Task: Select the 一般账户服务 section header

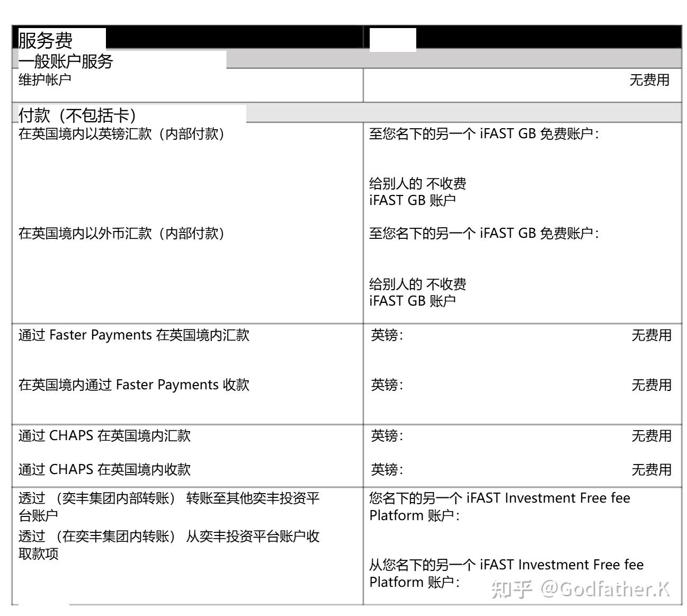Action: tap(66, 62)
